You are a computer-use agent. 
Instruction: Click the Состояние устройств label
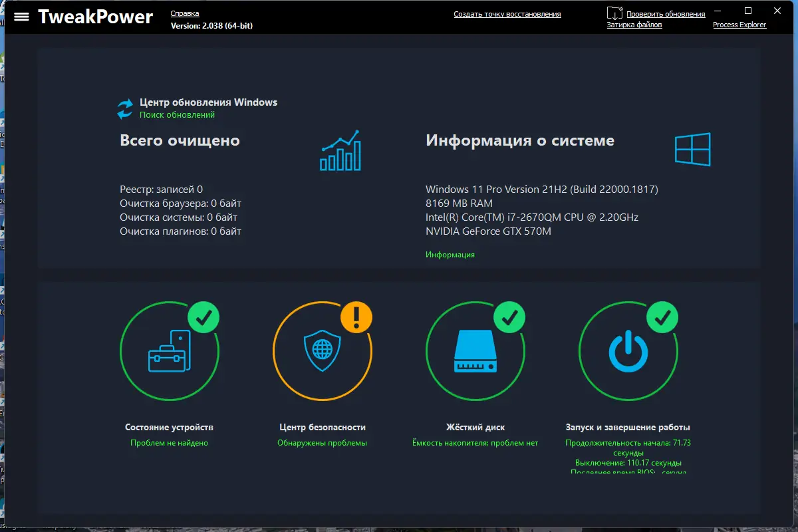coord(169,428)
